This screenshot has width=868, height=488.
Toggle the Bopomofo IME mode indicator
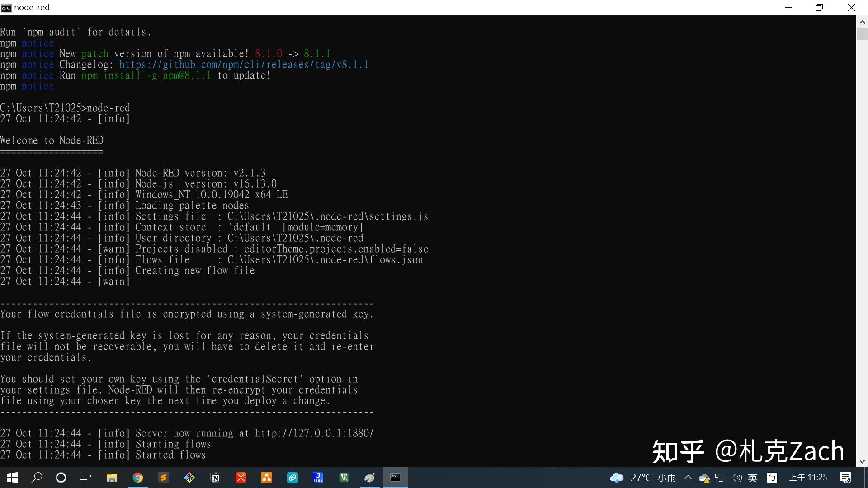point(772,478)
